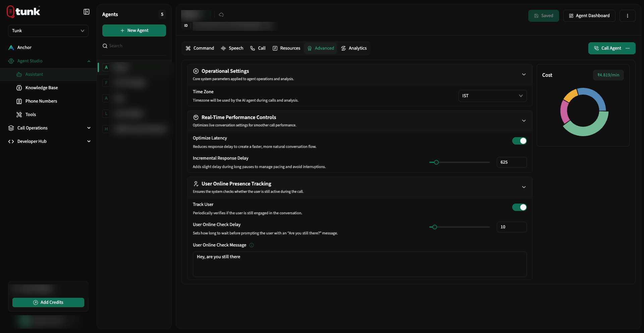Click the User Online Check Message text box

[360, 264]
